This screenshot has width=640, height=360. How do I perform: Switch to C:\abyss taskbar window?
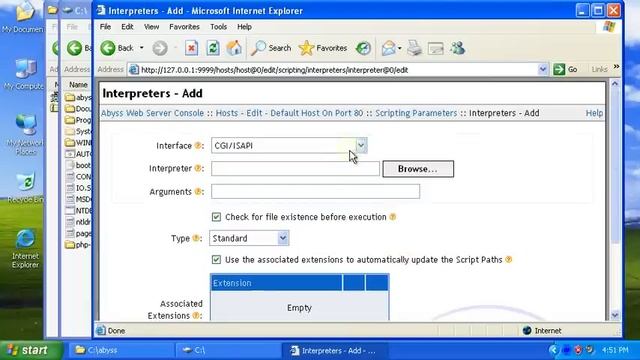[122, 350]
